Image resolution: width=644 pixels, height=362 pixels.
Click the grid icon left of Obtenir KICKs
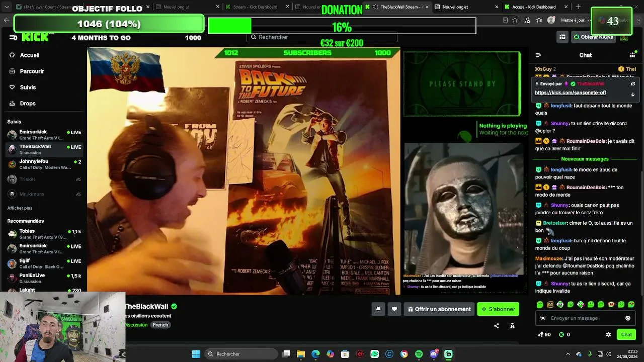(x=562, y=37)
